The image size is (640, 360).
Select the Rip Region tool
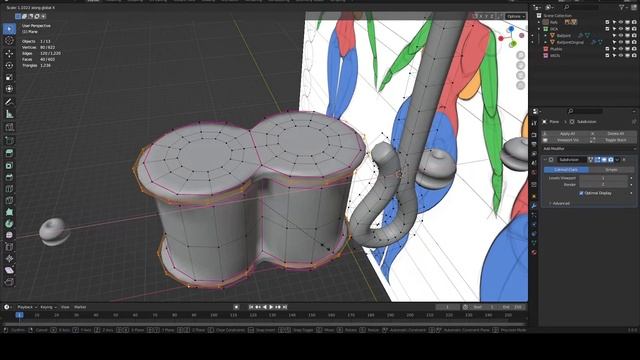9,282
